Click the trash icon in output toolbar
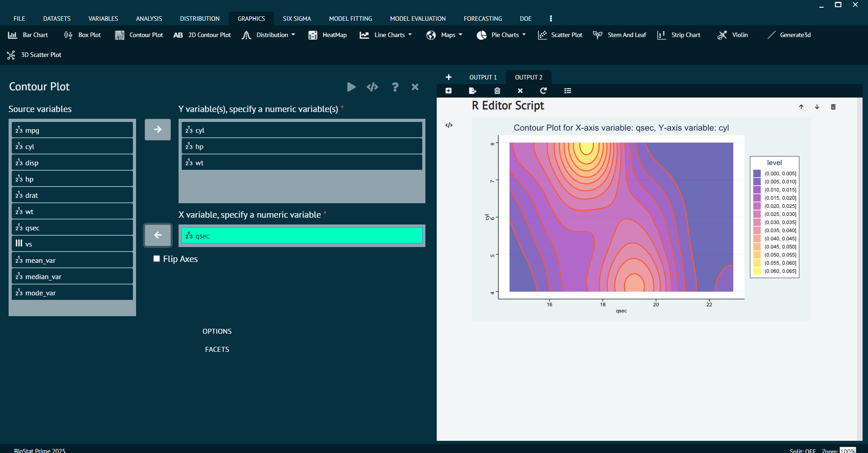 tap(497, 91)
